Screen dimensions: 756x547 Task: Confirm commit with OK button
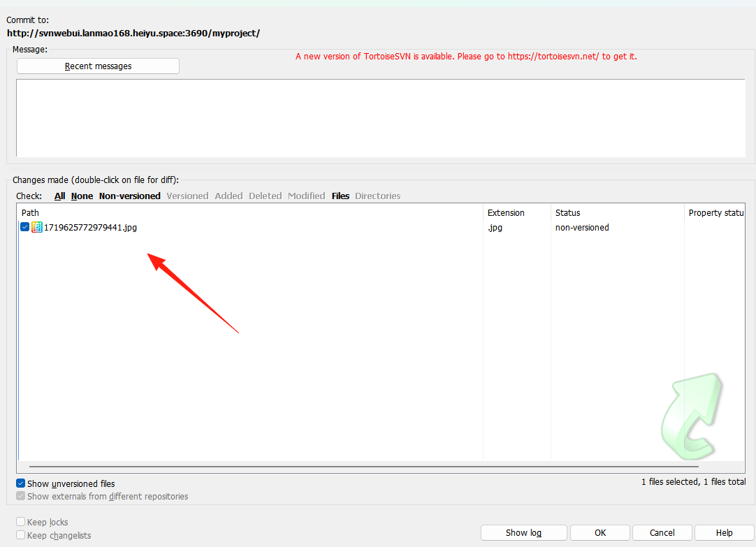[x=600, y=532]
